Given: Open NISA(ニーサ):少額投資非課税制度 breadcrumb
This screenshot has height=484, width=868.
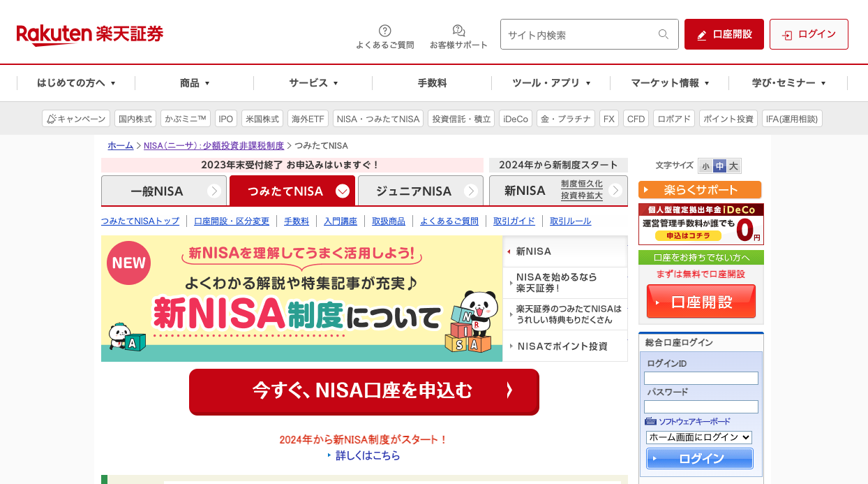Looking at the screenshot, I should click(x=214, y=145).
